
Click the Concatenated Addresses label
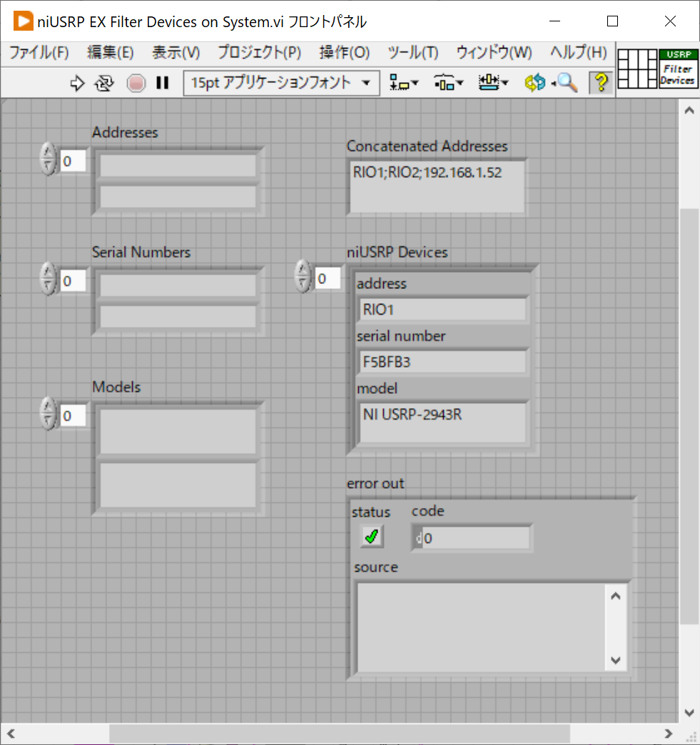tap(427, 146)
